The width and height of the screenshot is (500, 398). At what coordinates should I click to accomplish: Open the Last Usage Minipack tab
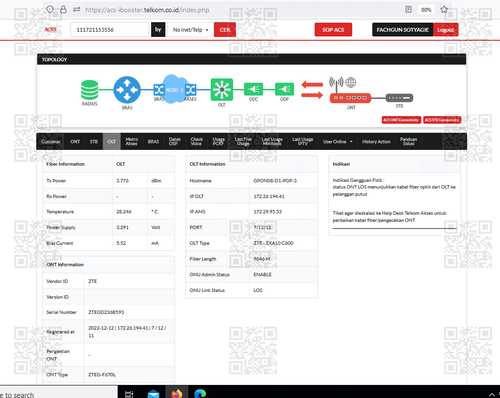point(272,141)
